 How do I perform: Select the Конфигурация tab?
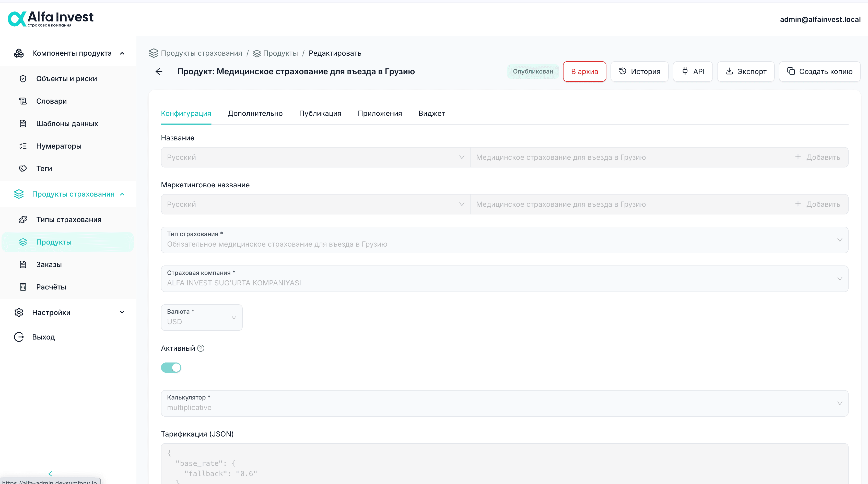(x=186, y=114)
